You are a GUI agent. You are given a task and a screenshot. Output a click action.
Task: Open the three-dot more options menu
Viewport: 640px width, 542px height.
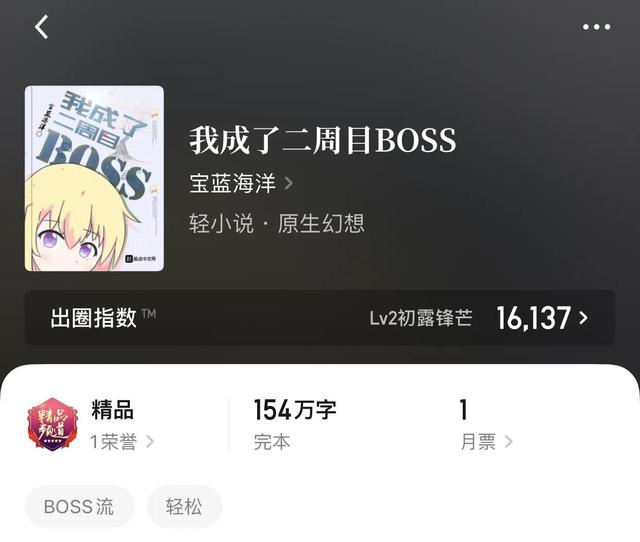[596, 27]
